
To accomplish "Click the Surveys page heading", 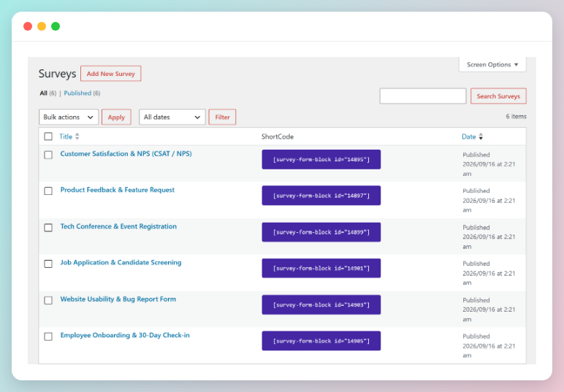I will [x=57, y=74].
